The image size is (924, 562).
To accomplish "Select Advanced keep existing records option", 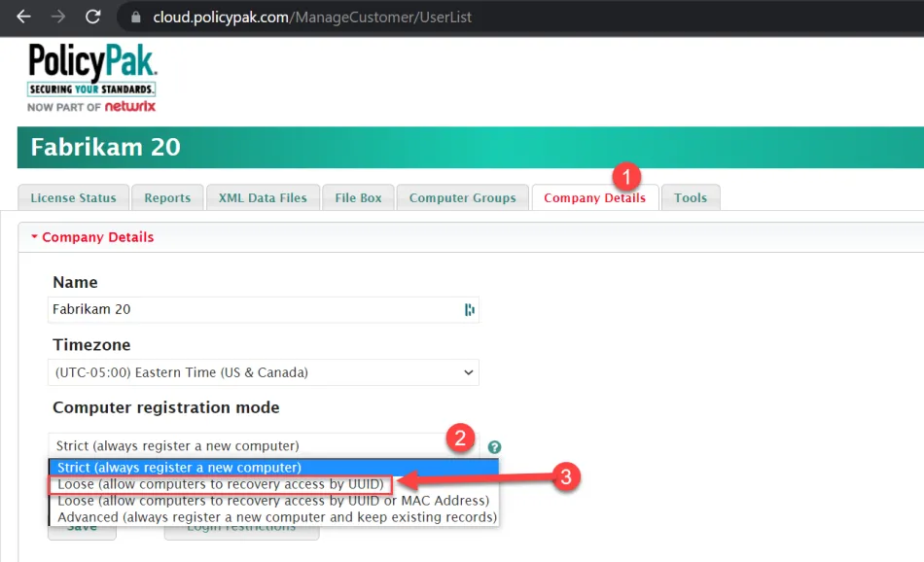I will [276, 517].
